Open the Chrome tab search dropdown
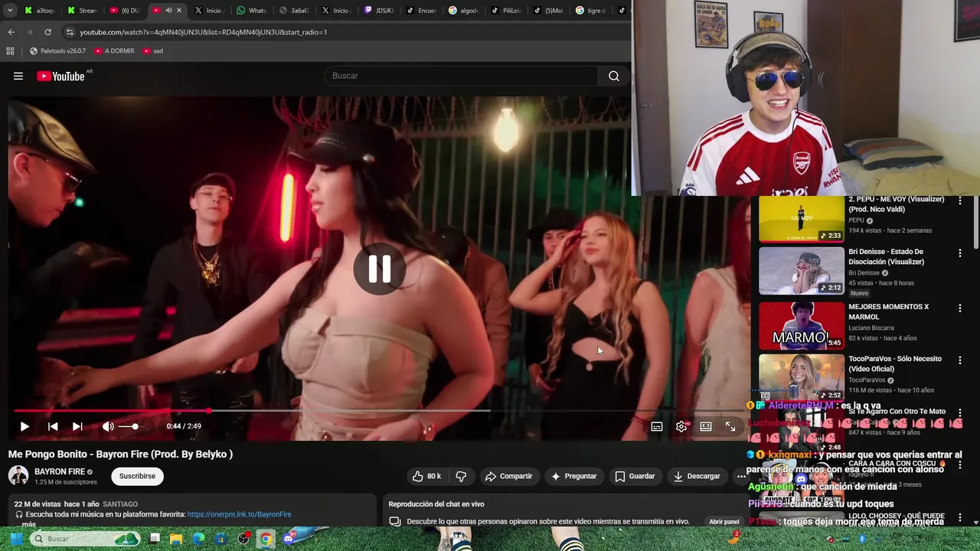This screenshot has height=551, width=980. [x=10, y=11]
